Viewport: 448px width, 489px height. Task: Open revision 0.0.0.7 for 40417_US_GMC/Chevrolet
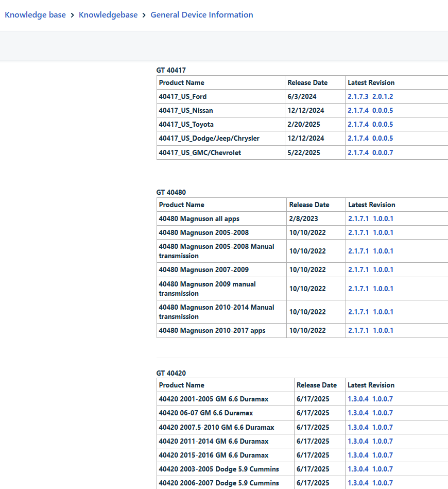point(383,153)
